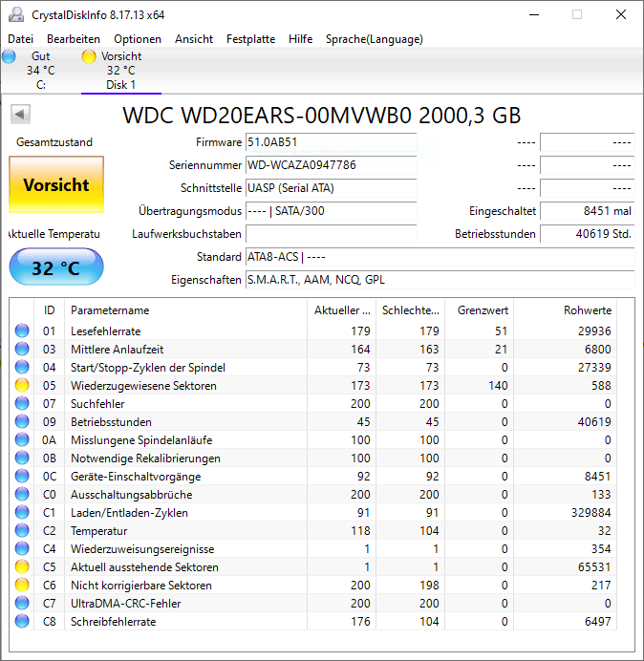The width and height of the screenshot is (644, 661).
Task: Select the Aktuell ausstehende Sektoren name
Action: point(144,567)
